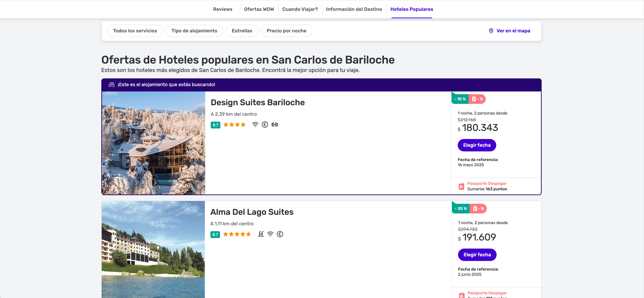644x298 pixels.
Task: Click crossed-out price $212.168
Action: (466, 120)
